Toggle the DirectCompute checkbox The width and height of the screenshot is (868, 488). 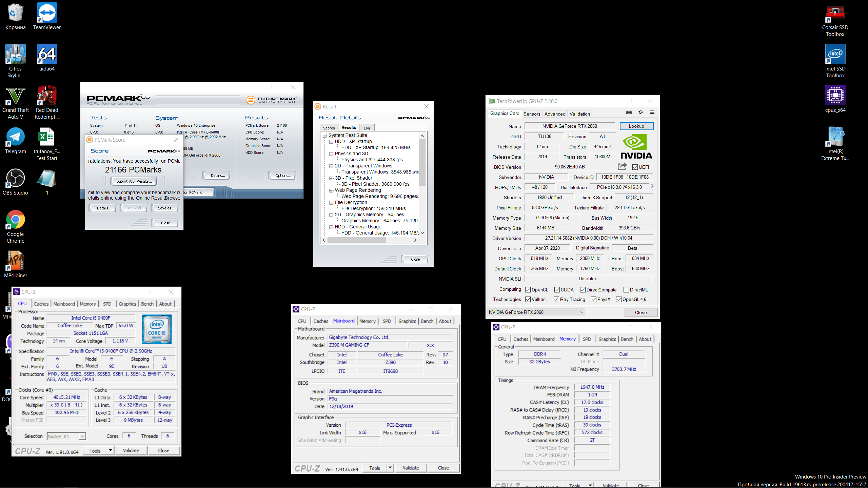click(x=583, y=290)
